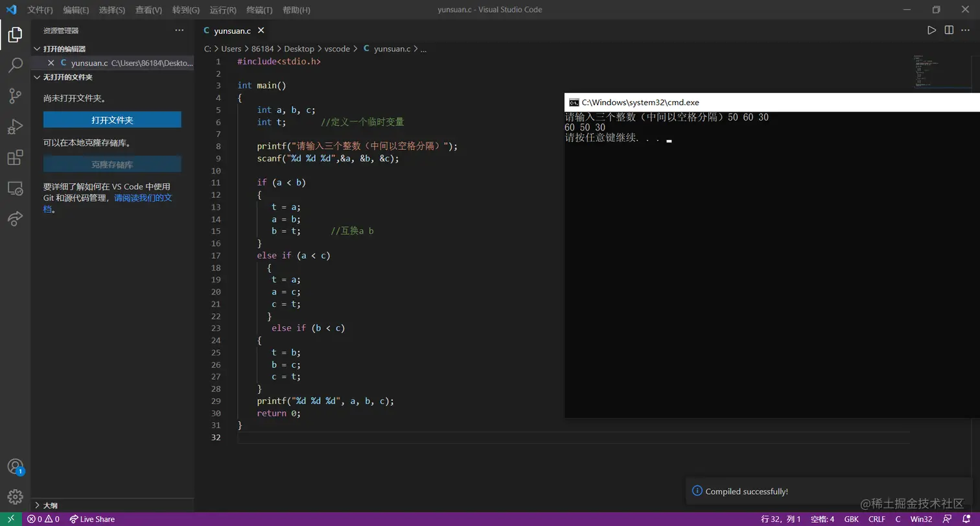Split the editor to the right

click(x=949, y=30)
